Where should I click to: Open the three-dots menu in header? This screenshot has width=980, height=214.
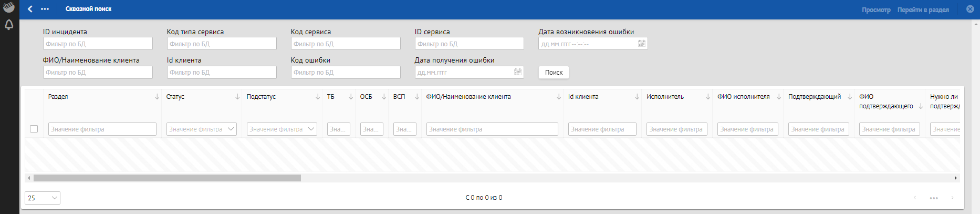(45, 9)
